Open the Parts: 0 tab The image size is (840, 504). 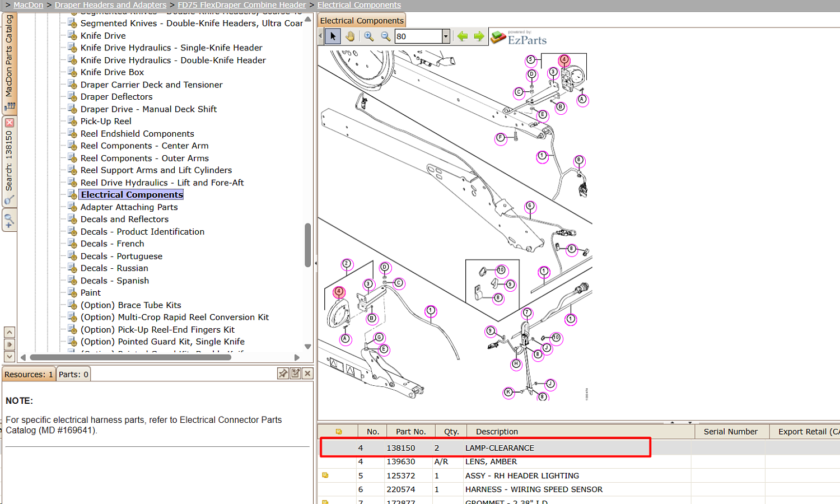click(x=73, y=375)
